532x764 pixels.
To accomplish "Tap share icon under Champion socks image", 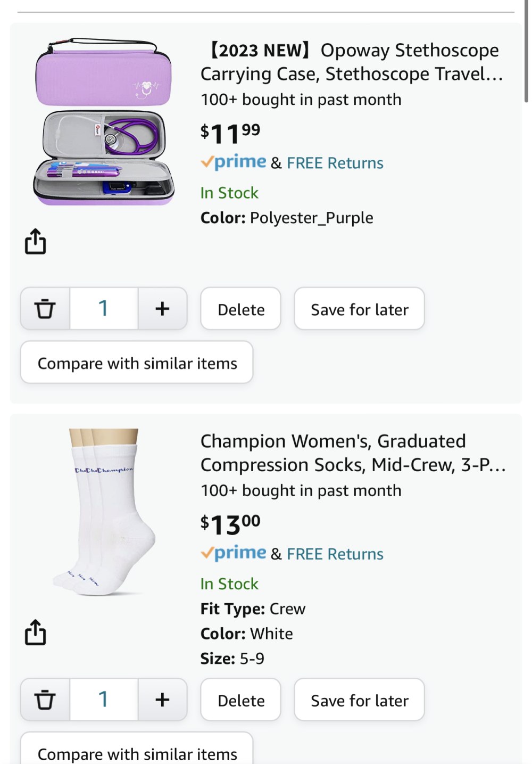I will click(35, 632).
